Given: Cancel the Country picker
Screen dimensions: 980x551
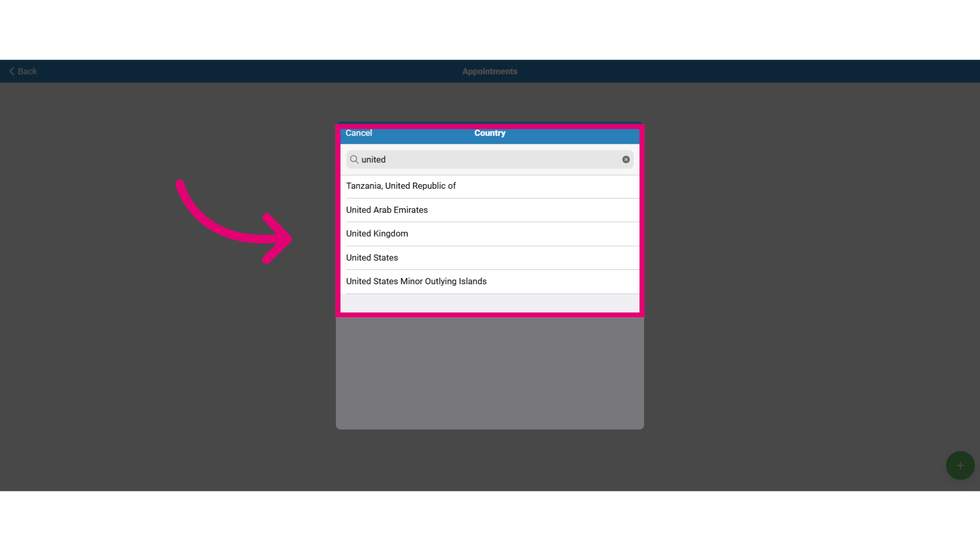Looking at the screenshot, I should point(359,133).
